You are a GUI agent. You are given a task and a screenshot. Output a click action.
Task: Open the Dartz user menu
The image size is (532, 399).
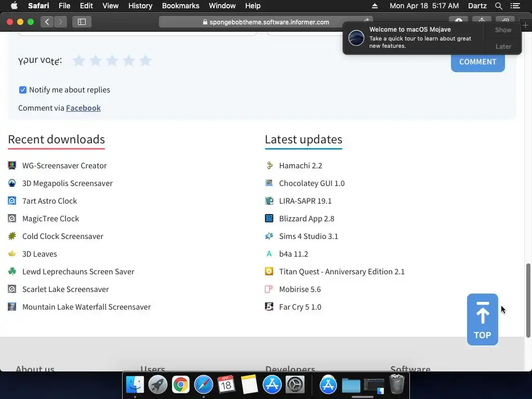tap(477, 6)
